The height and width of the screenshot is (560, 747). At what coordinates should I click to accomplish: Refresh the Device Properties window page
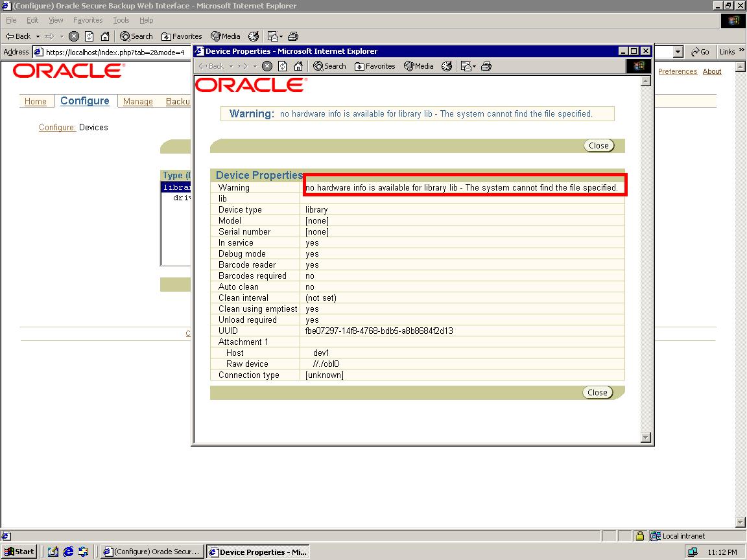[x=283, y=66]
